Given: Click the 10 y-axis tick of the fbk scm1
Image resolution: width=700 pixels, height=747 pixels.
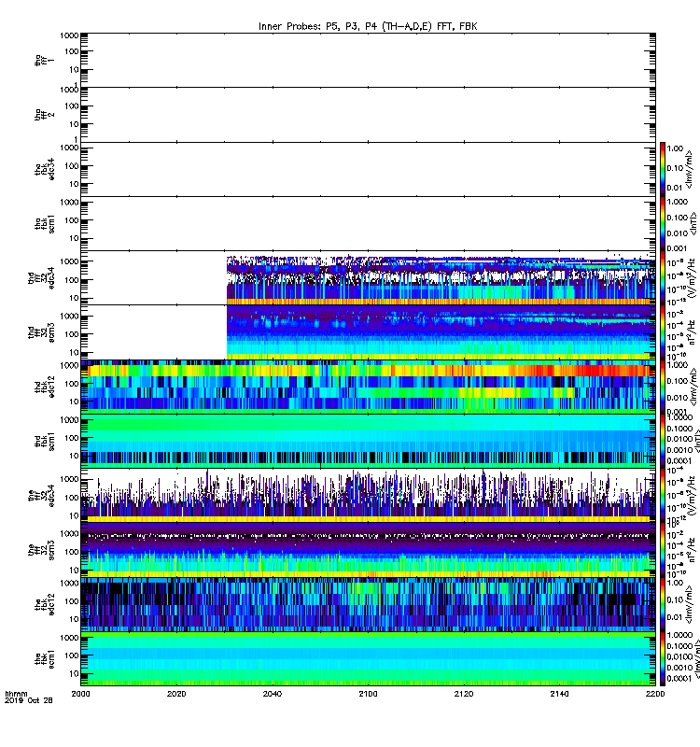Looking at the screenshot, I should (74, 673).
